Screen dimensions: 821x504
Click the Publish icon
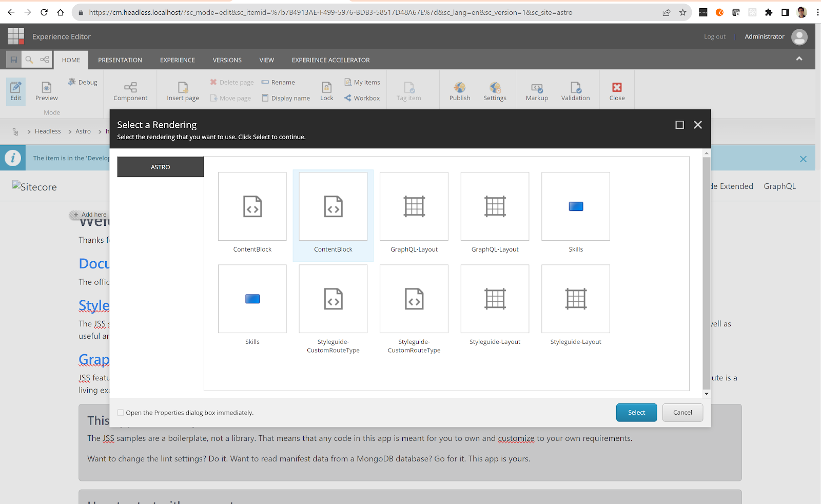click(x=460, y=91)
